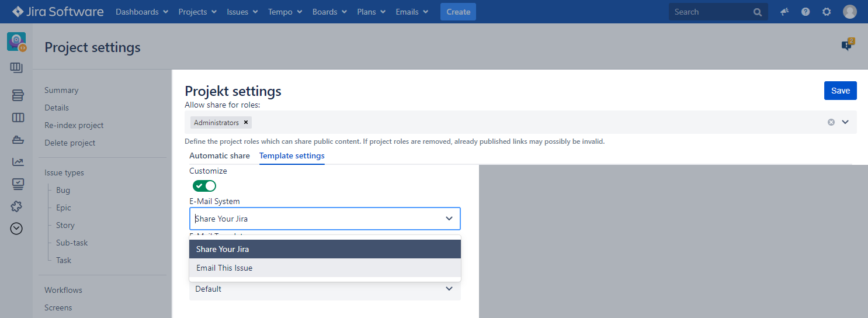Open the Boards menu in navigation
The width and height of the screenshot is (868, 318).
(x=329, y=12)
